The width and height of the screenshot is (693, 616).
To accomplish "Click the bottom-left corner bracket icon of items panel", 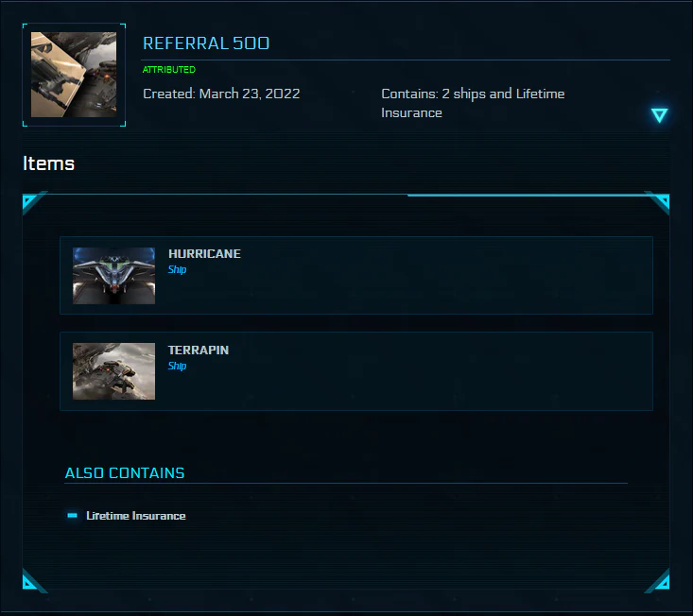I will point(34,580).
